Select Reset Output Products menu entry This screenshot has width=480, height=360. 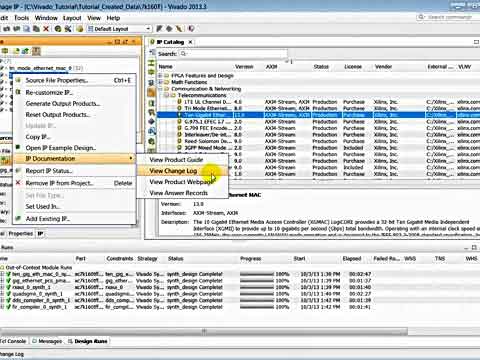click(x=74, y=115)
